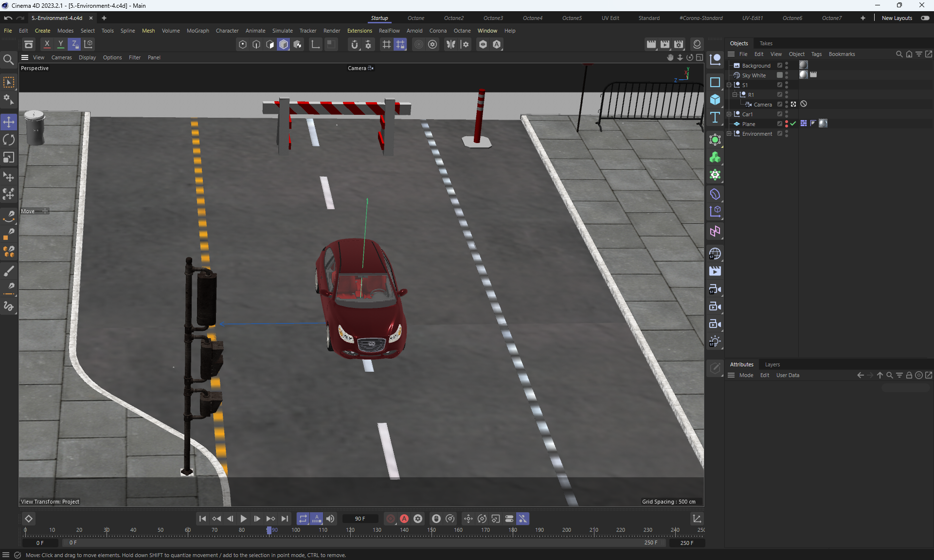The height and width of the screenshot is (560, 934).
Task: Click the Text spline tool icon
Action: point(715,117)
